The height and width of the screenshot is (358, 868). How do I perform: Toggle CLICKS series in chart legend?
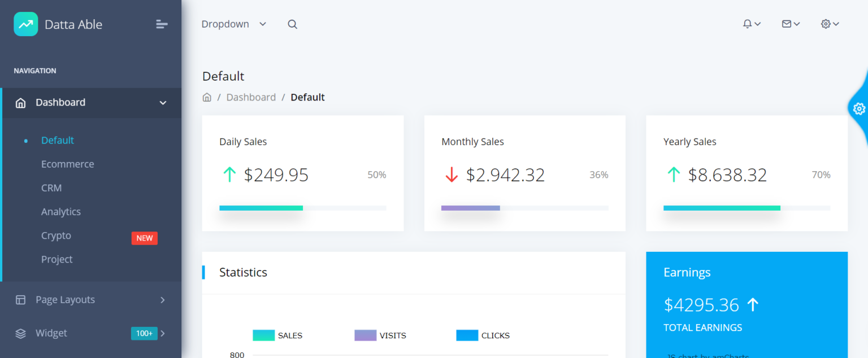[x=483, y=335]
